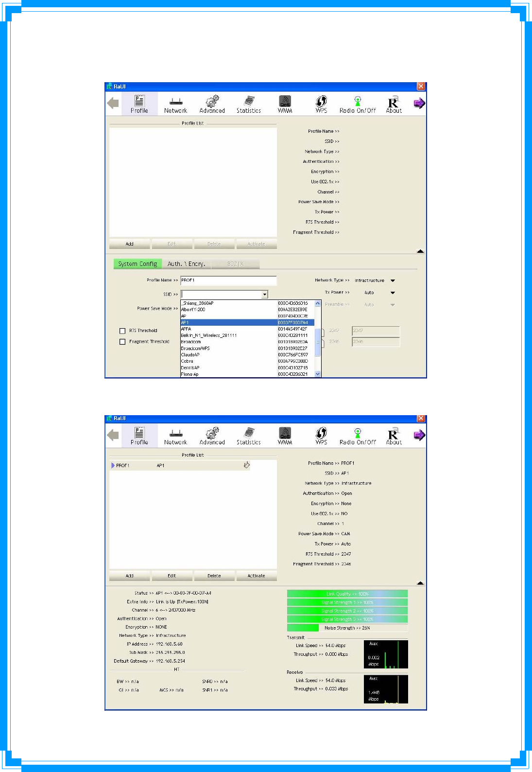Viewport: 532px width, 772px height.
Task: Click Add button below the PROF1 profile list
Action: [130, 576]
